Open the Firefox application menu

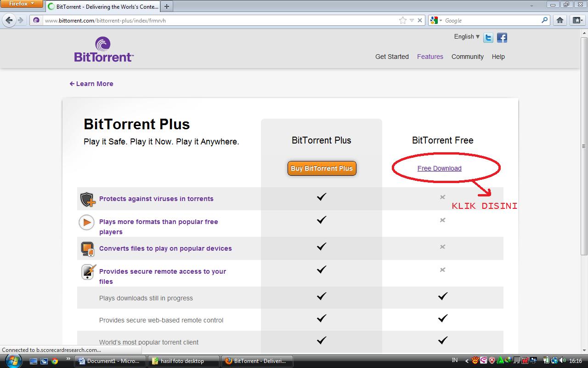click(22, 4)
